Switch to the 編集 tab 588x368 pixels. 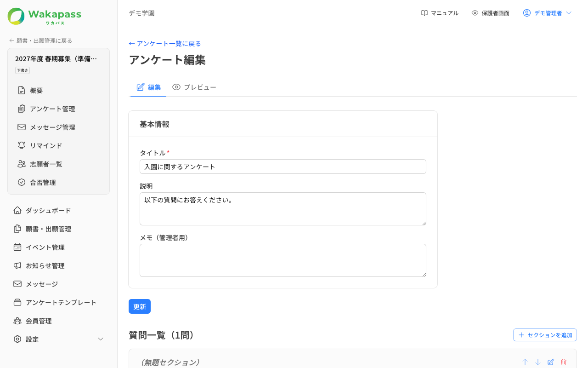148,87
